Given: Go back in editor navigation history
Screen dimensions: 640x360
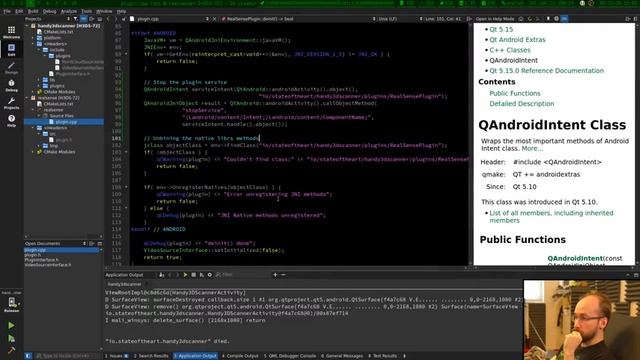Looking at the screenshot, I should pos(108,19).
